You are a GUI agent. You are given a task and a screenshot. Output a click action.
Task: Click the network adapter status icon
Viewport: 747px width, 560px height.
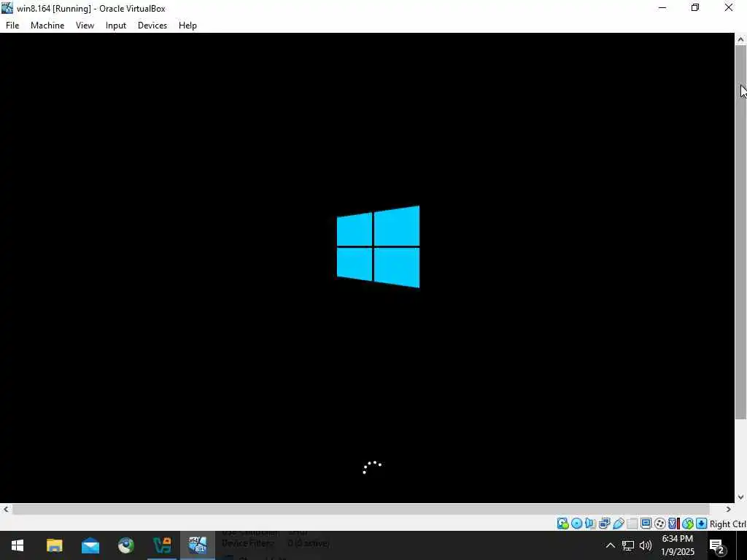605,524
